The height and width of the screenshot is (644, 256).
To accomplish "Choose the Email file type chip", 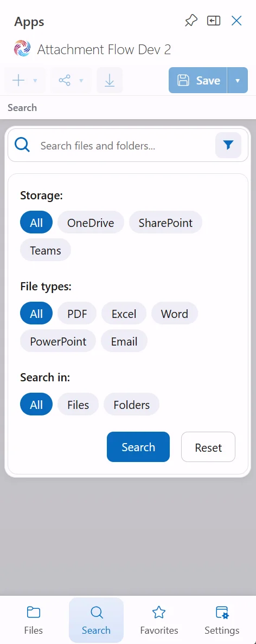I will pos(124,341).
